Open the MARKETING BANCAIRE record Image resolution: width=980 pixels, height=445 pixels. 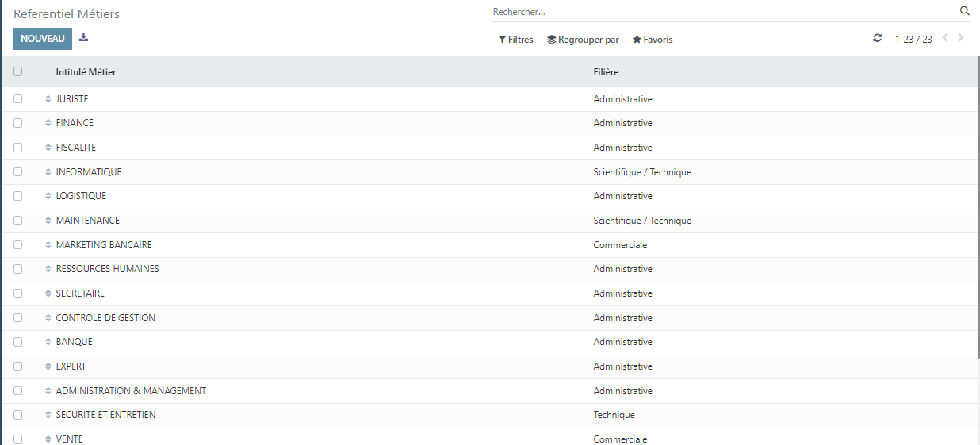104,245
